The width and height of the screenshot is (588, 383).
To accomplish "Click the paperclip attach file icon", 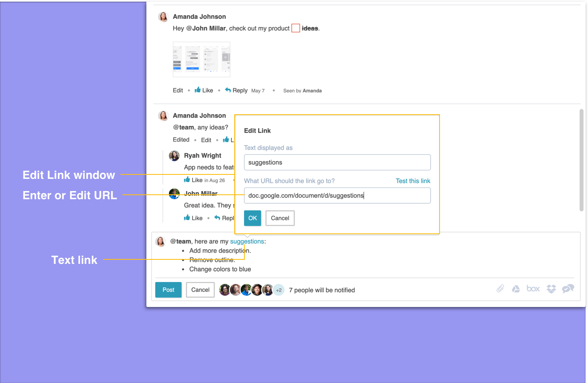I will [x=500, y=289].
